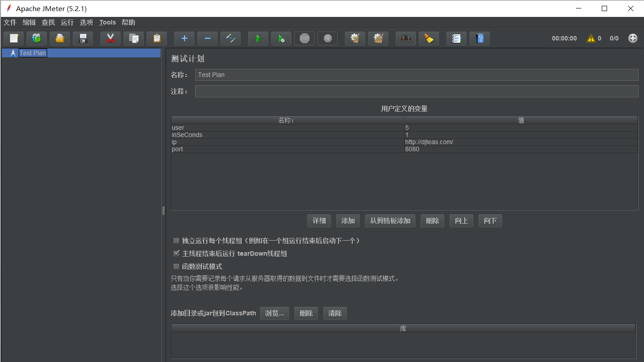The image size is (644, 362).
Task: Click the 清除 button
Action: tap(335, 313)
